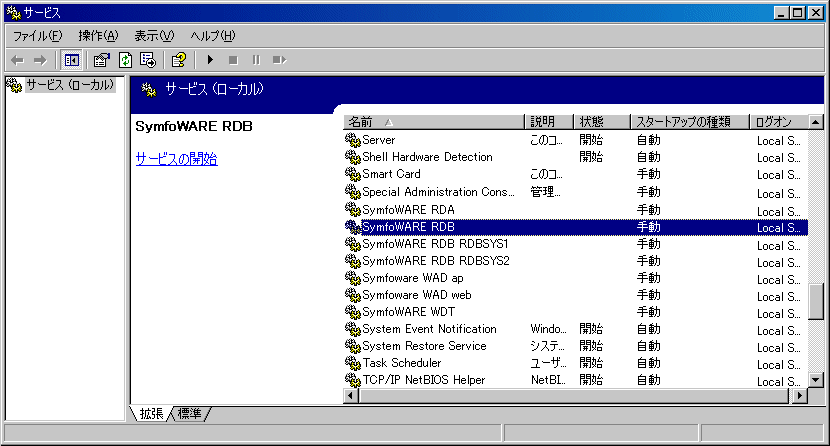This screenshot has height=446, width=830.
Task: Sort by the 状態 column header
Action: (602, 122)
